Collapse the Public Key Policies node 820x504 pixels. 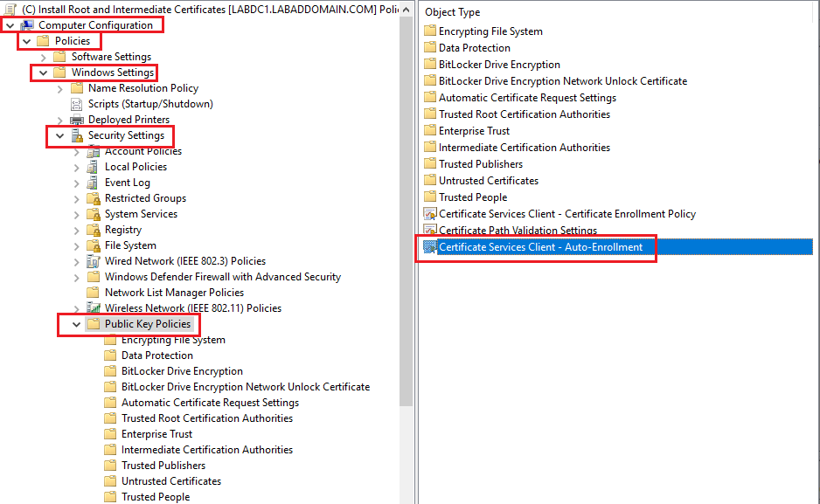click(x=76, y=324)
